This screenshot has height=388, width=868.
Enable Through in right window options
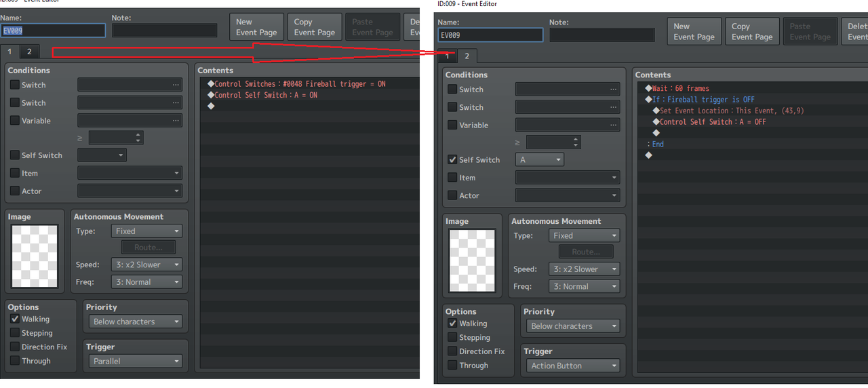coord(452,365)
